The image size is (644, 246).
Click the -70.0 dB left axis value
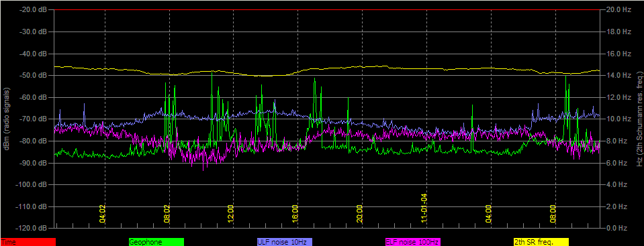[x=33, y=119]
